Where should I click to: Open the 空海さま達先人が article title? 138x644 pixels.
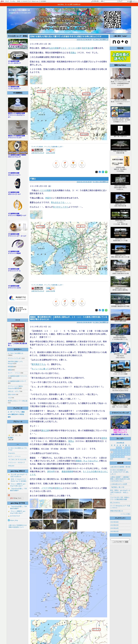[66, 36]
